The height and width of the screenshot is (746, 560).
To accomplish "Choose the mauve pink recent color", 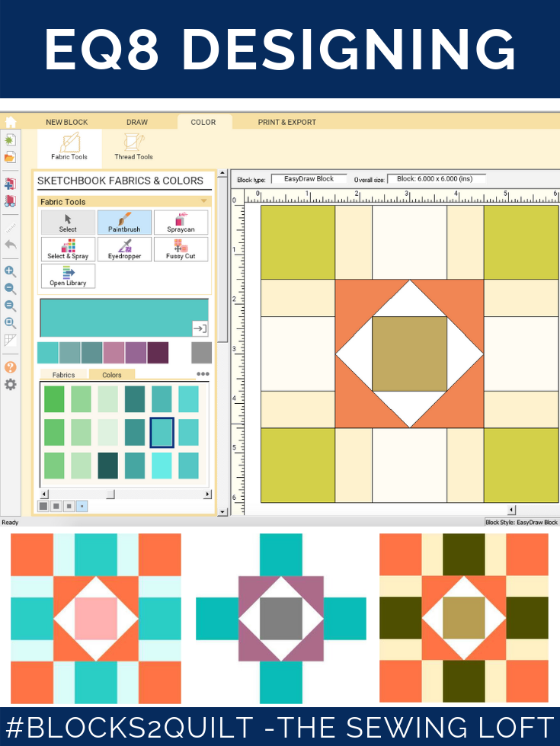I will click(114, 353).
